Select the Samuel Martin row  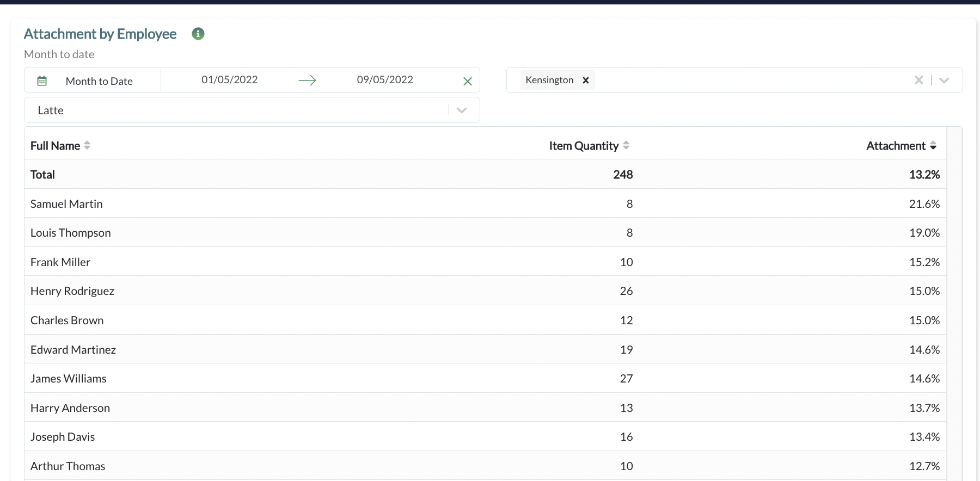(485, 203)
